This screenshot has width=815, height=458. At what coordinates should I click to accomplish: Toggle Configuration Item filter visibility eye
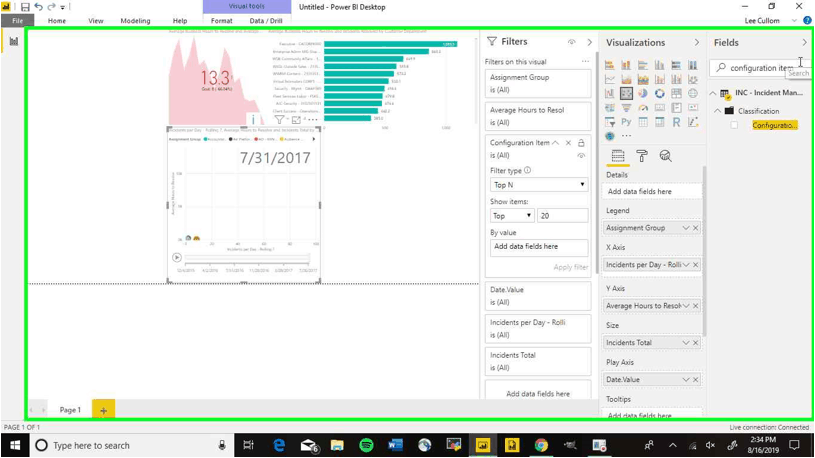point(581,155)
